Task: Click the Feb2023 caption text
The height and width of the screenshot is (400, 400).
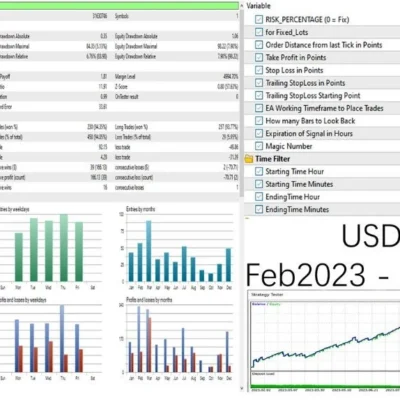Action: pos(306,275)
